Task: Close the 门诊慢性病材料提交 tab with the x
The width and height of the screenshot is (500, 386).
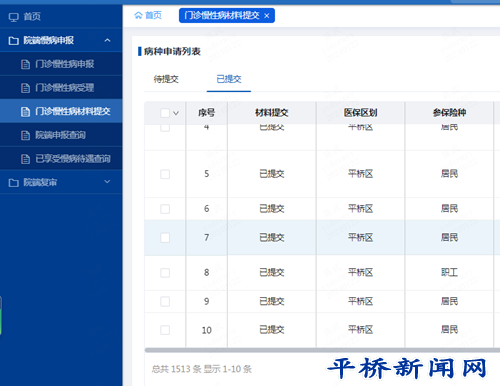Action: pos(267,16)
